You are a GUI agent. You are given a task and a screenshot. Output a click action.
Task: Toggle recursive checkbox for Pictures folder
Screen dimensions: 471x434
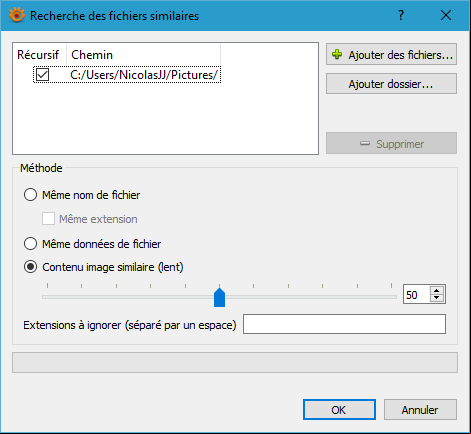tap(43, 75)
